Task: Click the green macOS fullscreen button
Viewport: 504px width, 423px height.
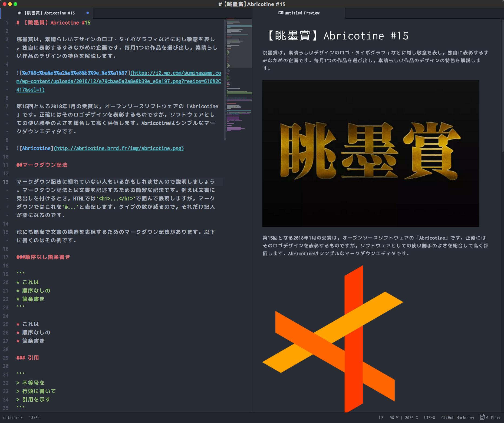Action: click(x=15, y=4)
